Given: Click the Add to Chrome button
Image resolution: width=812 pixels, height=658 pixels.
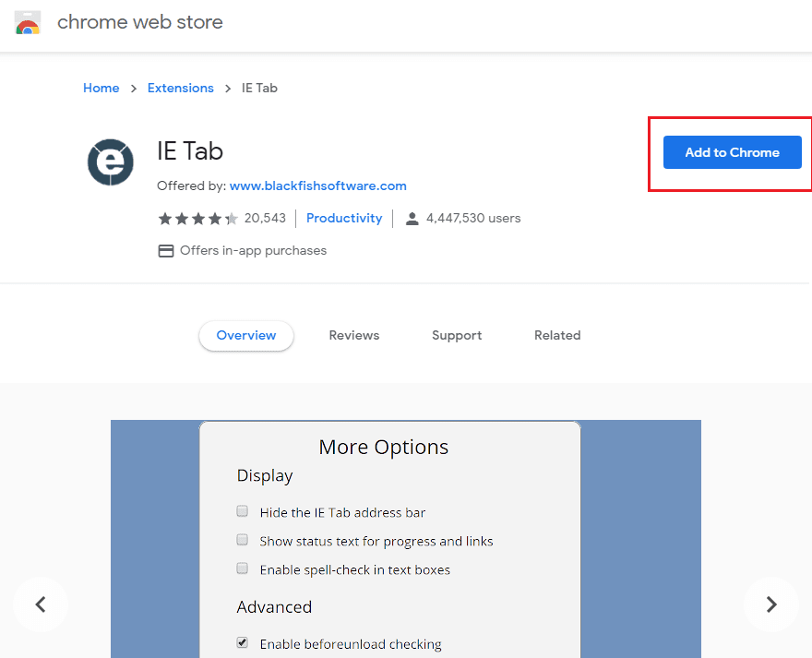Looking at the screenshot, I should (x=732, y=152).
